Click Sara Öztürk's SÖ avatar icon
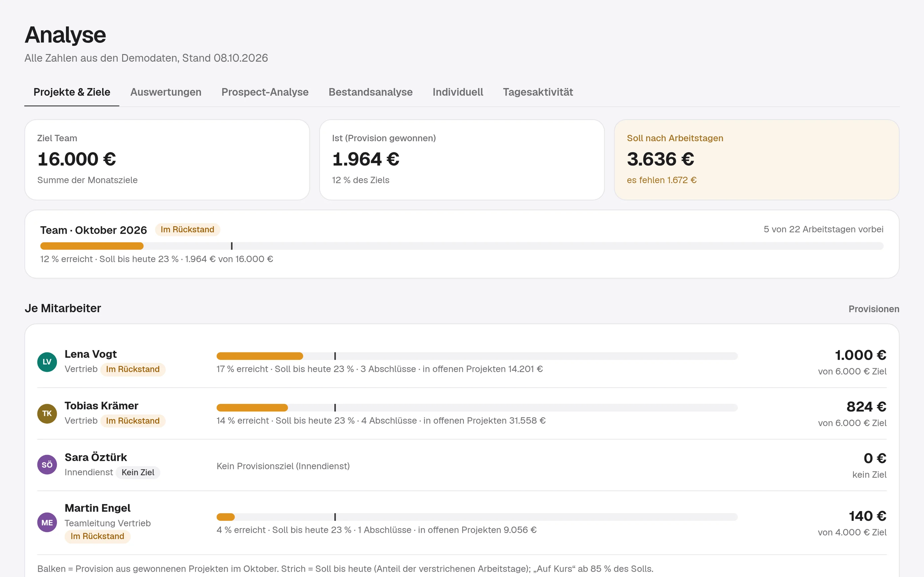Image resolution: width=924 pixels, height=577 pixels. pyautogui.click(x=47, y=465)
